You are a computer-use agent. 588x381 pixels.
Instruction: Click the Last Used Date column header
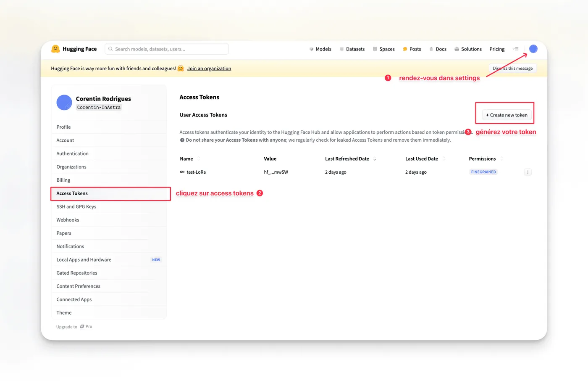(x=421, y=159)
